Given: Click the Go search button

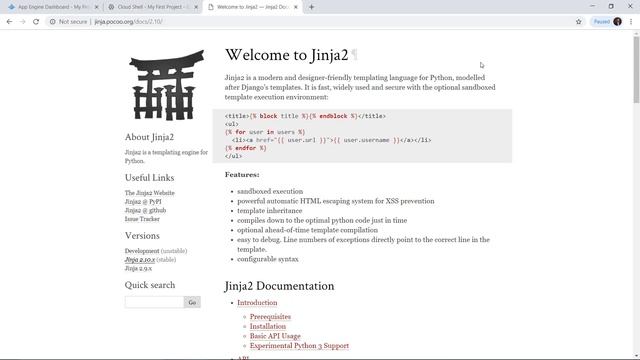Looking at the screenshot, I should pyautogui.click(x=192, y=302).
